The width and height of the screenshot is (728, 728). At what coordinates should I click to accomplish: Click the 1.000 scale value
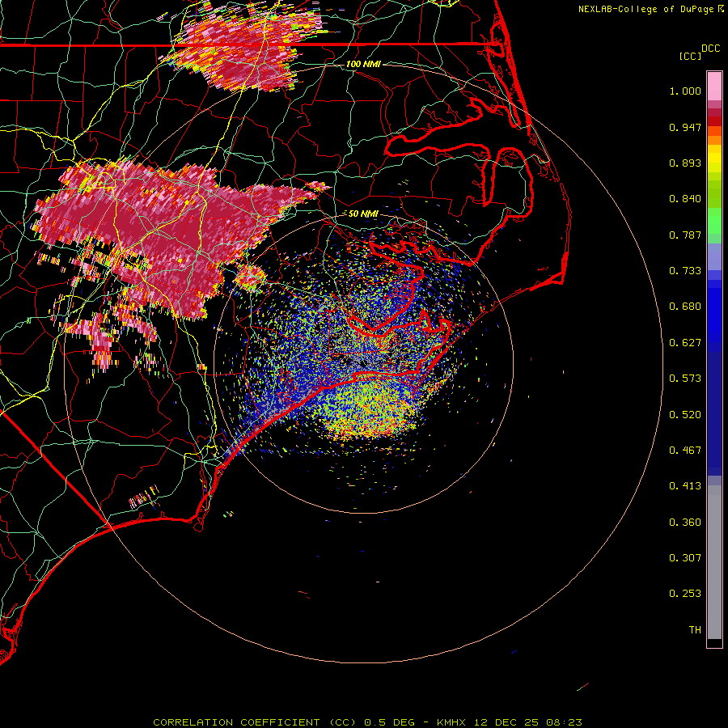685,91
